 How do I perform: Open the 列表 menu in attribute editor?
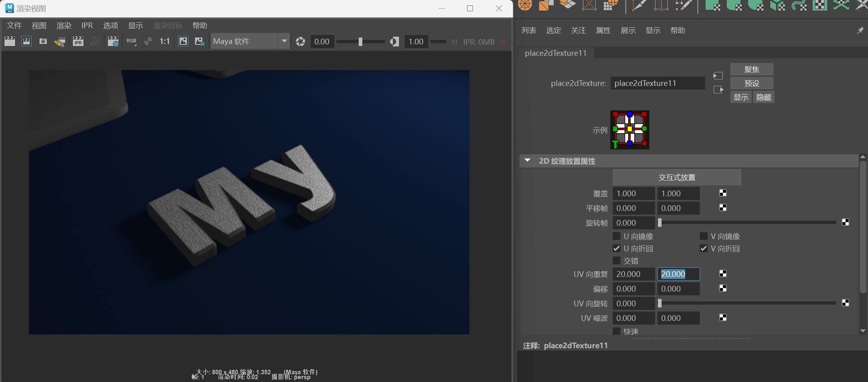tap(529, 31)
